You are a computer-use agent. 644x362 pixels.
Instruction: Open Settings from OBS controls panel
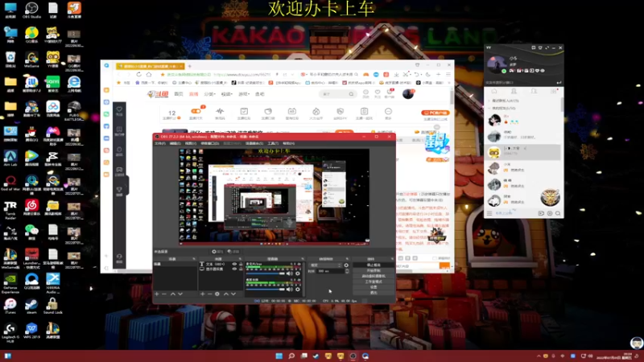click(x=374, y=287)
